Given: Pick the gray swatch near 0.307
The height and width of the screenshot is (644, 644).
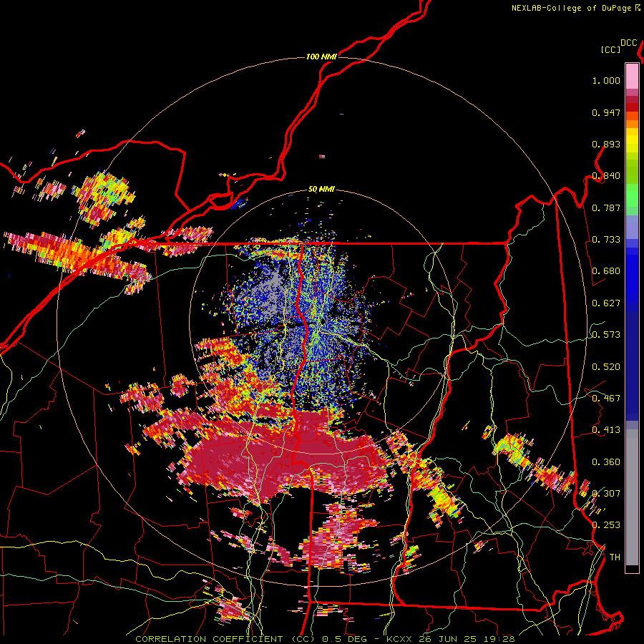Looking at the screenshot, I should [x=632, y=497].
